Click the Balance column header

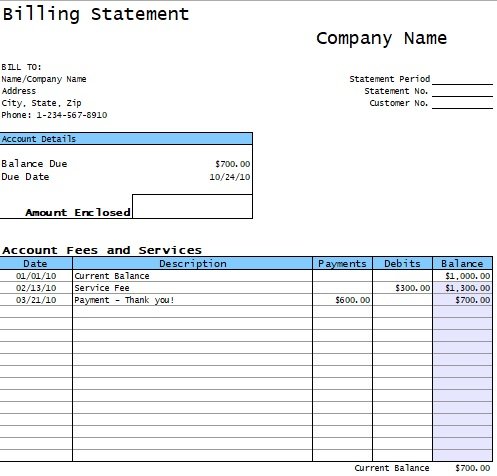tap(462, 263)
